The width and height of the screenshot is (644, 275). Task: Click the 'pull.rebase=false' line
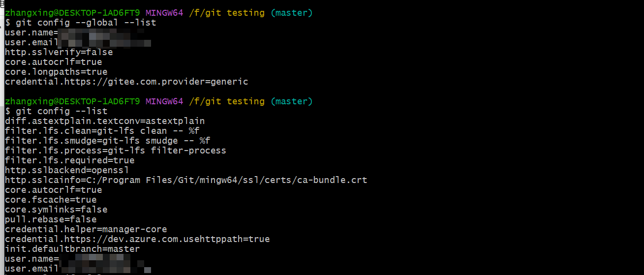(51, 219)
